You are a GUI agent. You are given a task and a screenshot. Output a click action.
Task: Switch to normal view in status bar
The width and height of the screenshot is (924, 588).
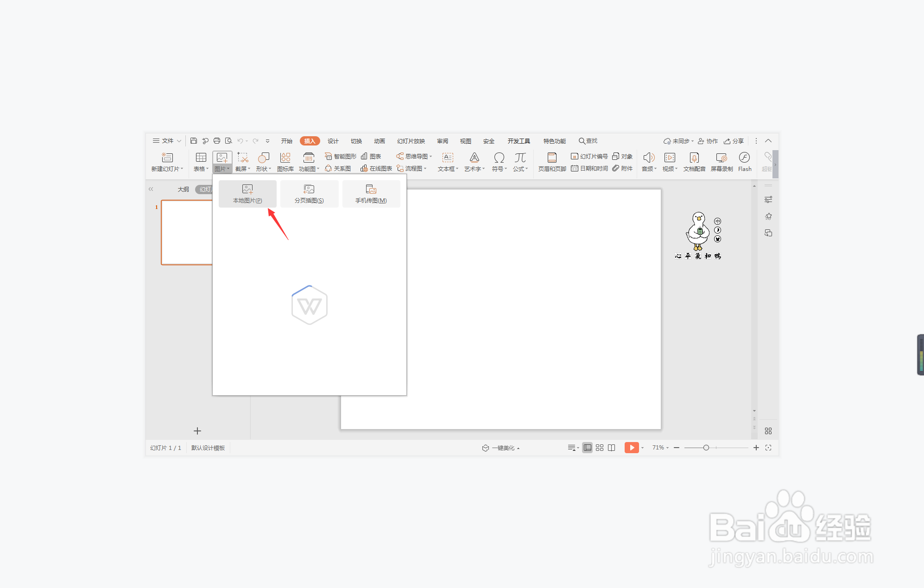point(587,448)
